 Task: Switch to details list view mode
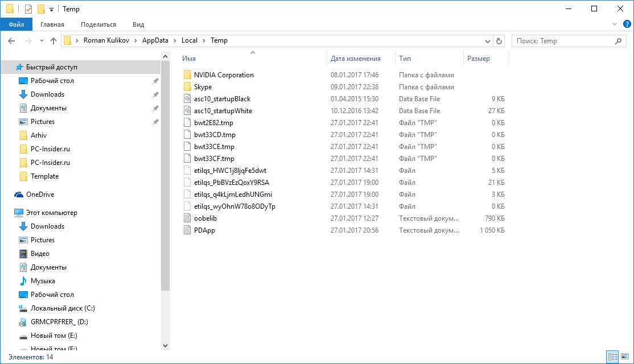(612, 357)
